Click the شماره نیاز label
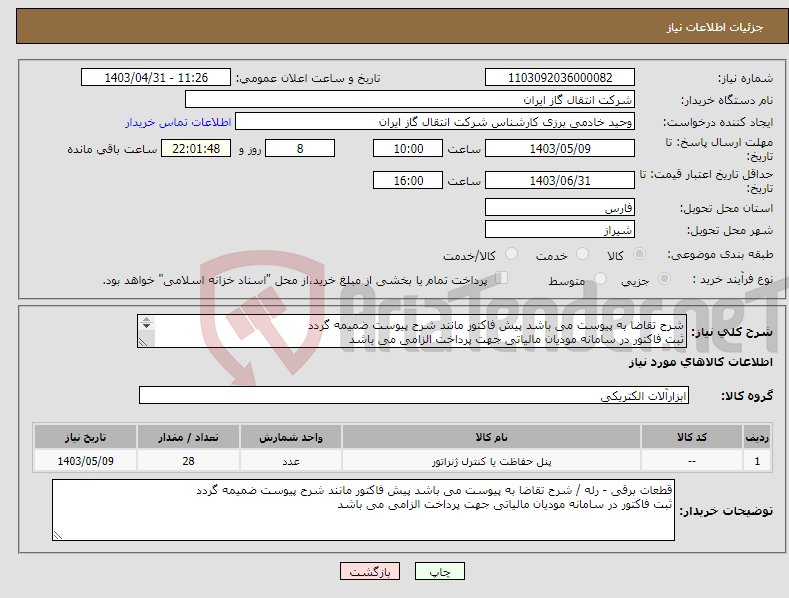Screen dimensions: 789x598 point(745,78)
